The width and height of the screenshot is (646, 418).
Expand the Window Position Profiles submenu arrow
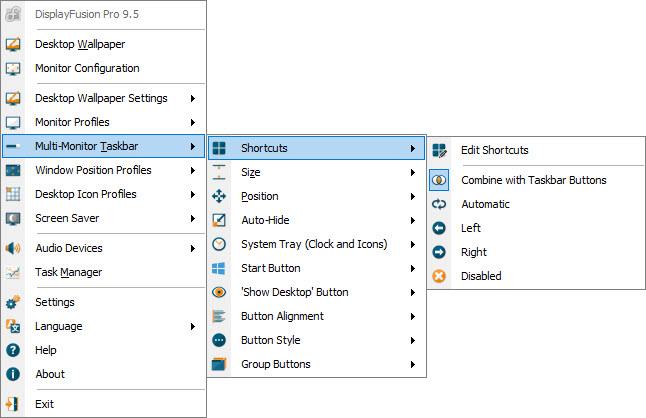[x=193, y=170]
